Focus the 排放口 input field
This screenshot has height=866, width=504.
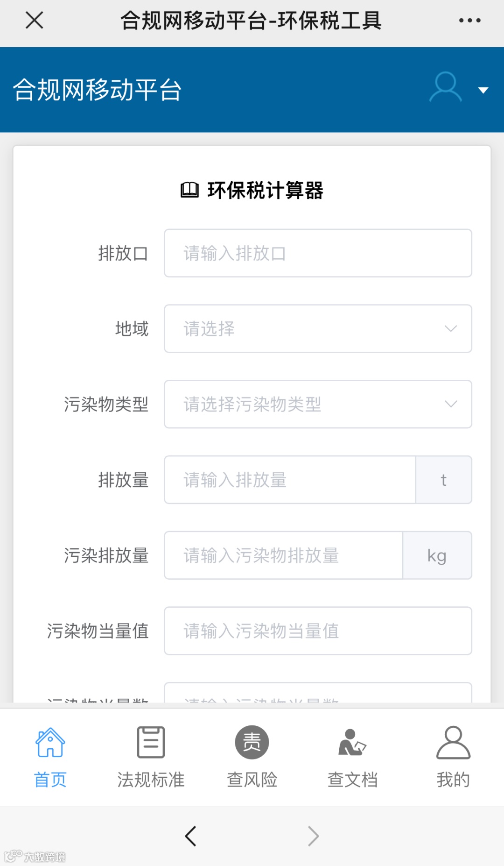point(317,253)
